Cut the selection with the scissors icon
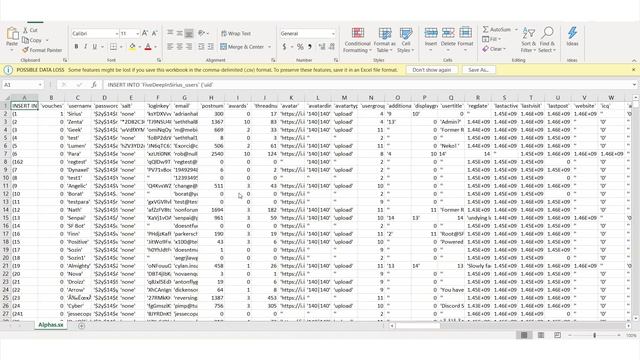This screenshot has width=640, height=360. [25, 30]
